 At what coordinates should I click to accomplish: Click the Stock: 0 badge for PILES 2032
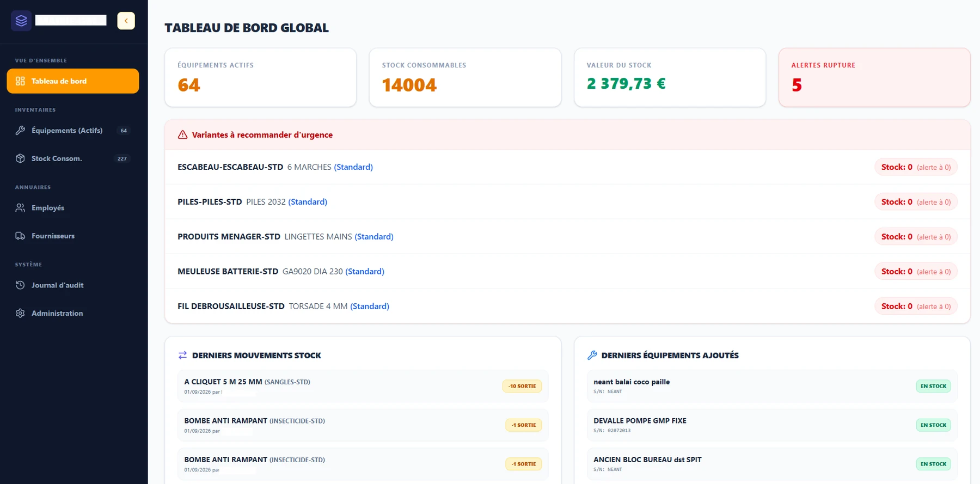tap(916, 202)
